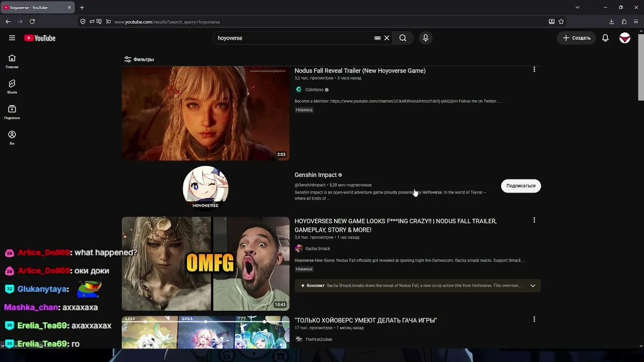List all tabs with the chevron dropdown
The image size is (644, 362).
578,8
